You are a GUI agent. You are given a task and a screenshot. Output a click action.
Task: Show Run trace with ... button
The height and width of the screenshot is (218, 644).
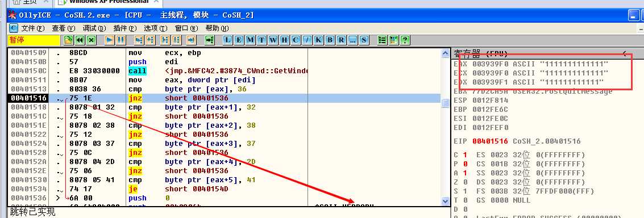tap(352, 40)
